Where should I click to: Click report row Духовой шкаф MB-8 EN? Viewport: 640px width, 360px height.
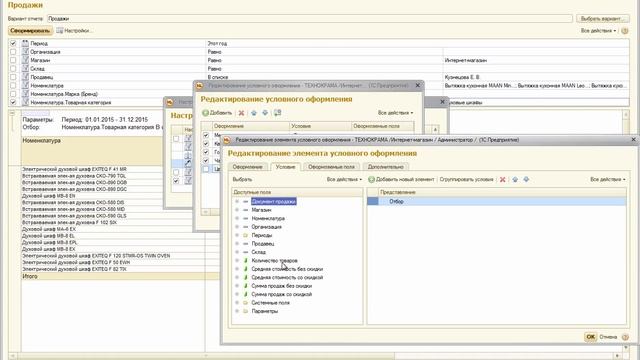(x=49, y=196)
